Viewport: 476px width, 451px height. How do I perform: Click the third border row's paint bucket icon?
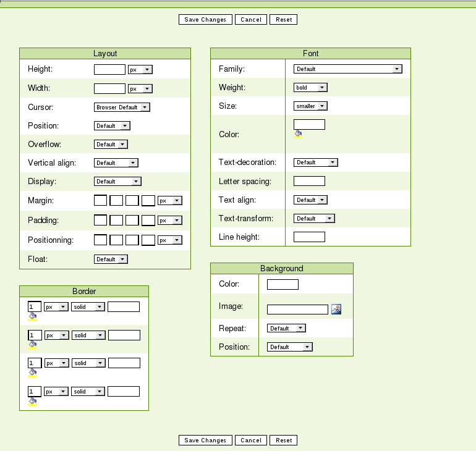tap(32, 373)
